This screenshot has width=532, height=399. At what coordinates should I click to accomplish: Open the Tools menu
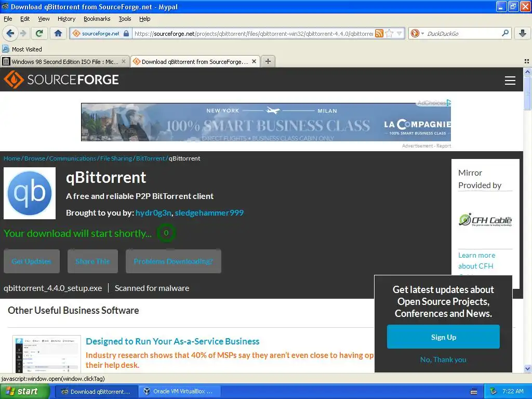pyautogui.click(x=125, y=19)
